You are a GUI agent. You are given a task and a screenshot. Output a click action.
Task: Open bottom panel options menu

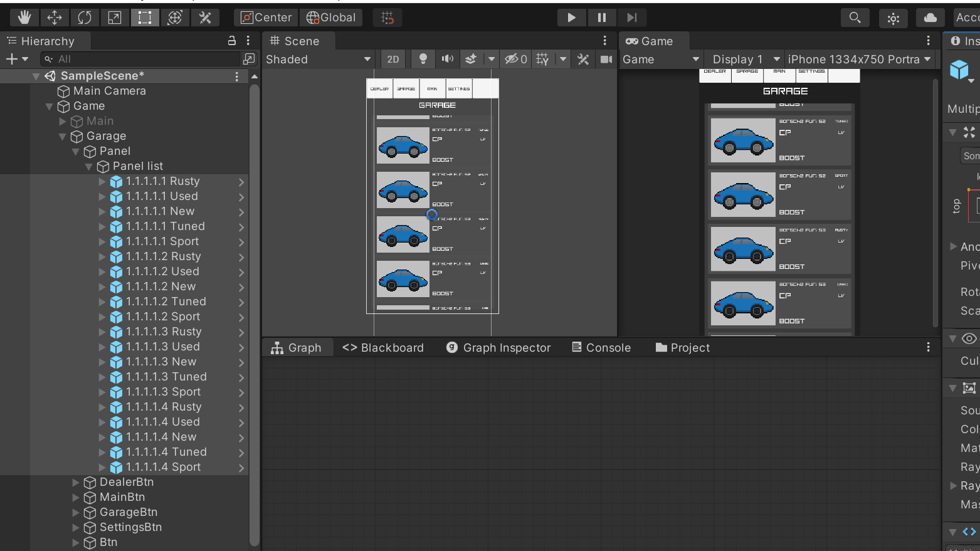[x=929, y=347]
